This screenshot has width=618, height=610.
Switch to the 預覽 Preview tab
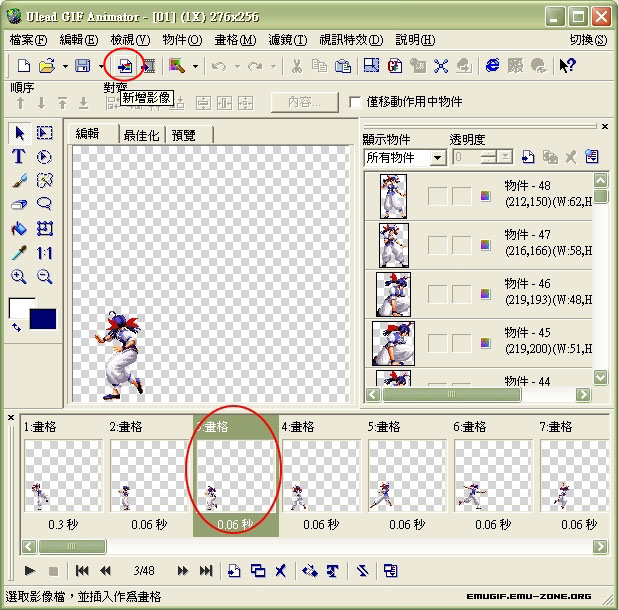[184, 135]
